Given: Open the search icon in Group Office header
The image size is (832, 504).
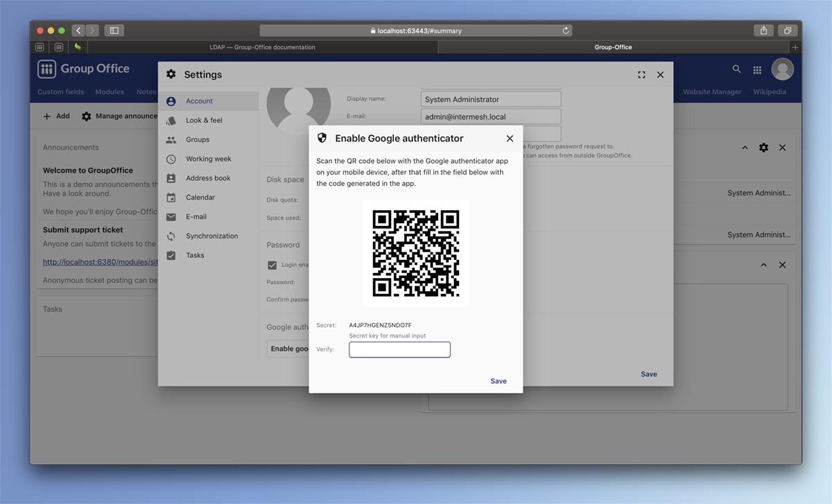Looking at the screenshot, I should tap(737, 69).
